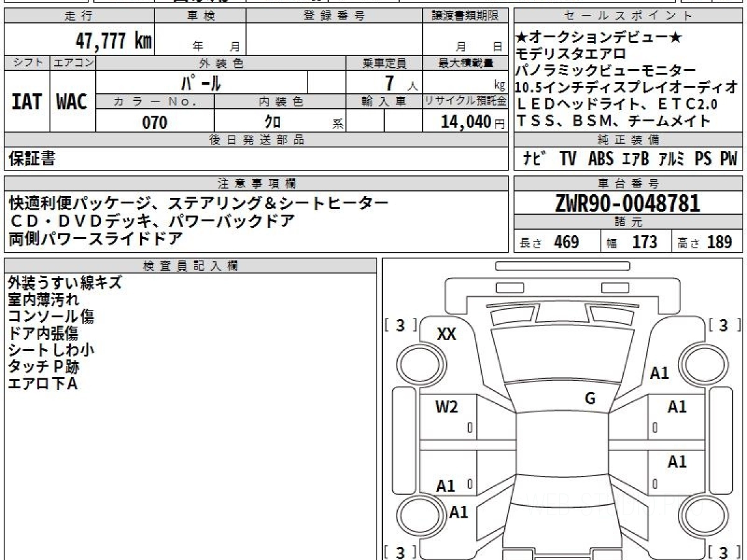
Task: Click the 内装色 label
Action: pyautogui.click(x=280, y=101)
